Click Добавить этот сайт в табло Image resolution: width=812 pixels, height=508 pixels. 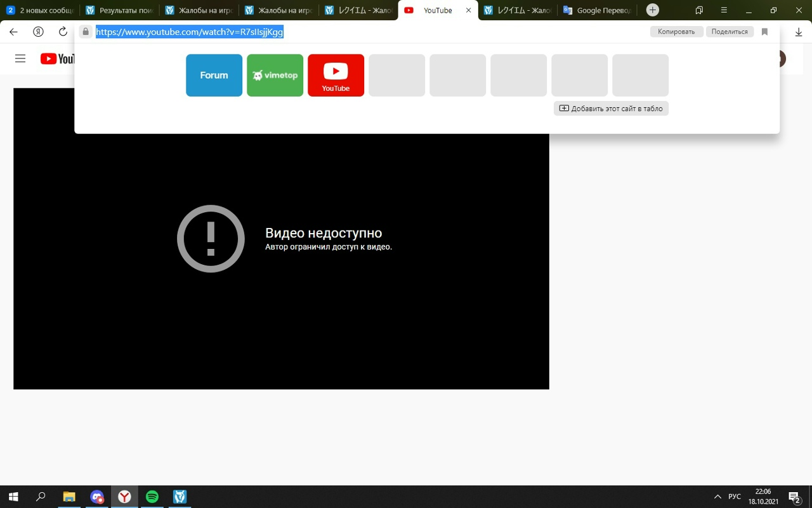[611, 109]
